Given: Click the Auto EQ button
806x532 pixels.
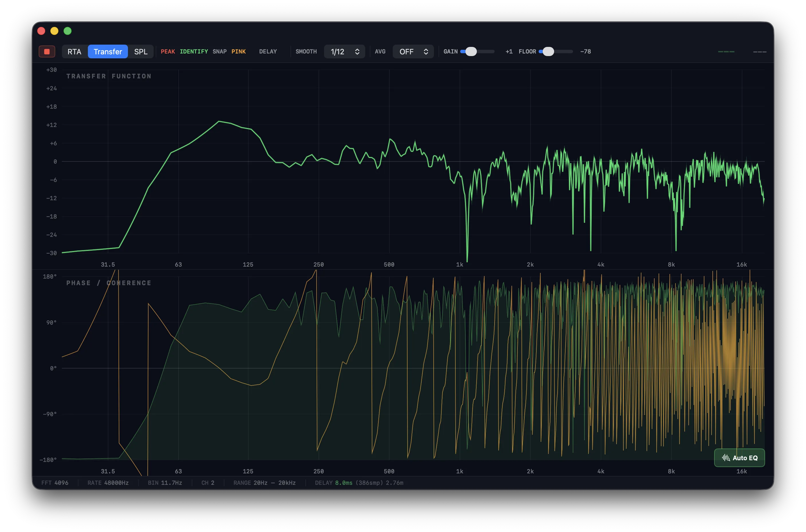Looking at the screenshot, I should click(739, 458).
